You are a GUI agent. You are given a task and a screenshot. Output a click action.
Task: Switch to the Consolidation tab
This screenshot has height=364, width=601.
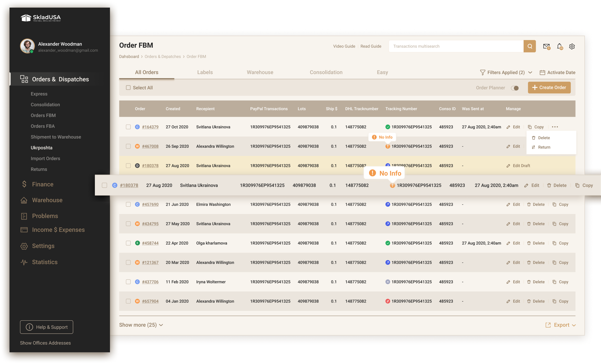[326, 72]
